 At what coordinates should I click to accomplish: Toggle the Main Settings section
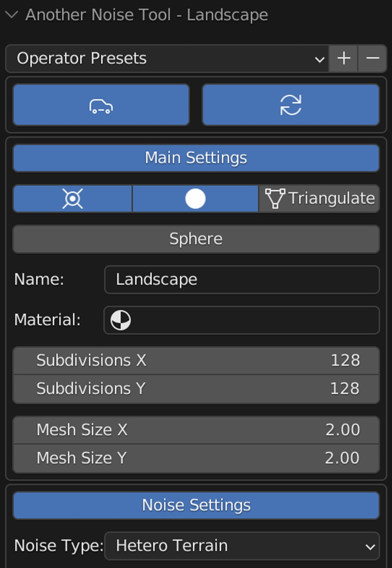196,158
